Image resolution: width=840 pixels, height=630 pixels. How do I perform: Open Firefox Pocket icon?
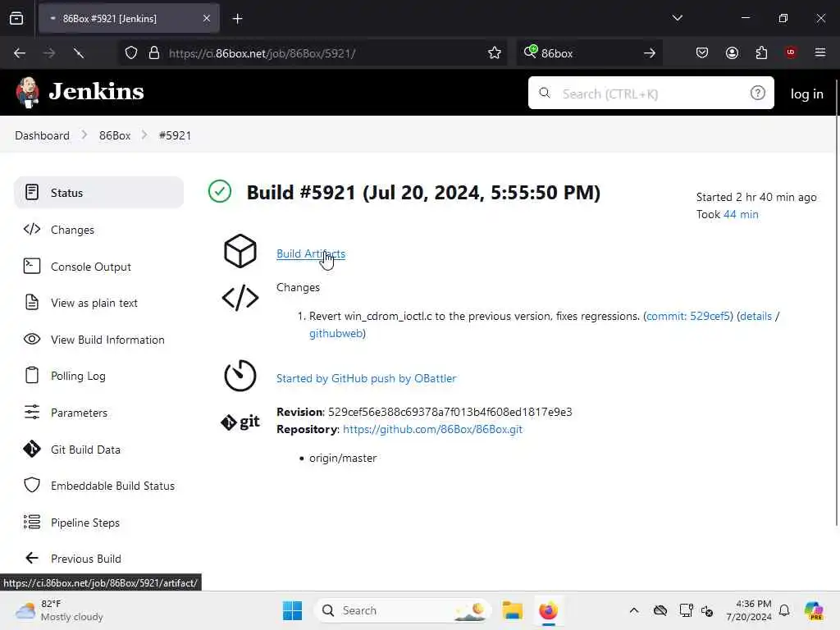coord(702,52)
